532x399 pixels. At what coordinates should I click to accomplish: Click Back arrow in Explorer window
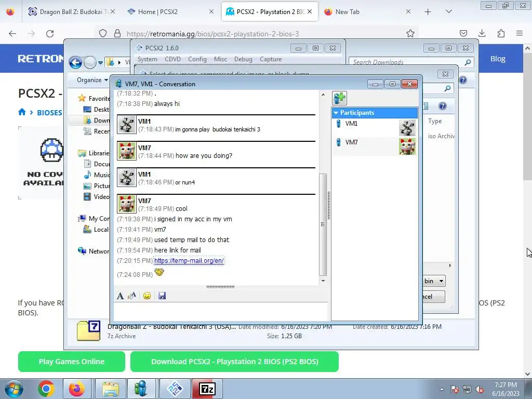[75, 62]
